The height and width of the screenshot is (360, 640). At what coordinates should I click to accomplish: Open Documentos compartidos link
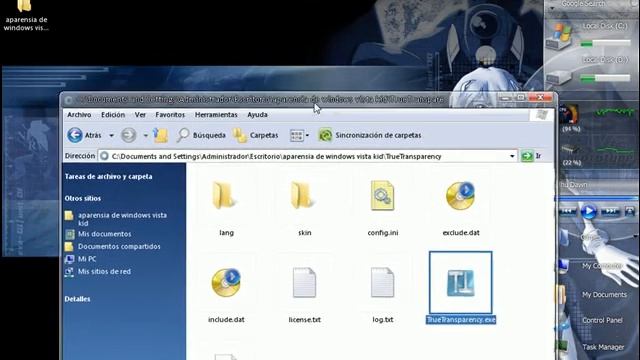click(x=119, y=247)
